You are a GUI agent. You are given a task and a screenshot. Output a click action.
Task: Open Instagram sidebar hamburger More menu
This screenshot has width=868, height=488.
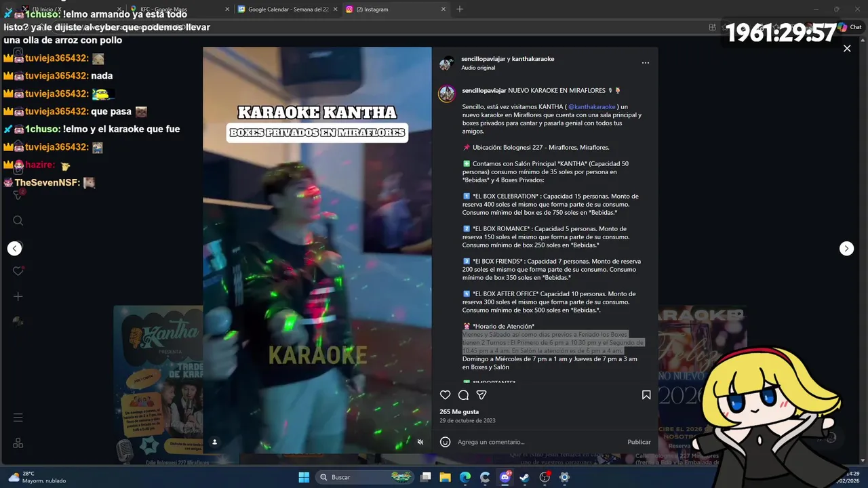(18, 418)
